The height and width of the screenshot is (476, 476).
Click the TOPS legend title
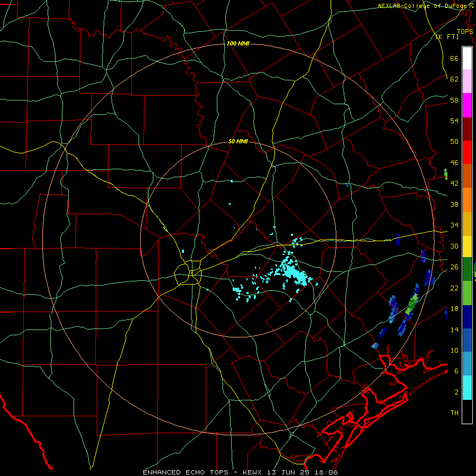tap(465, 32)
